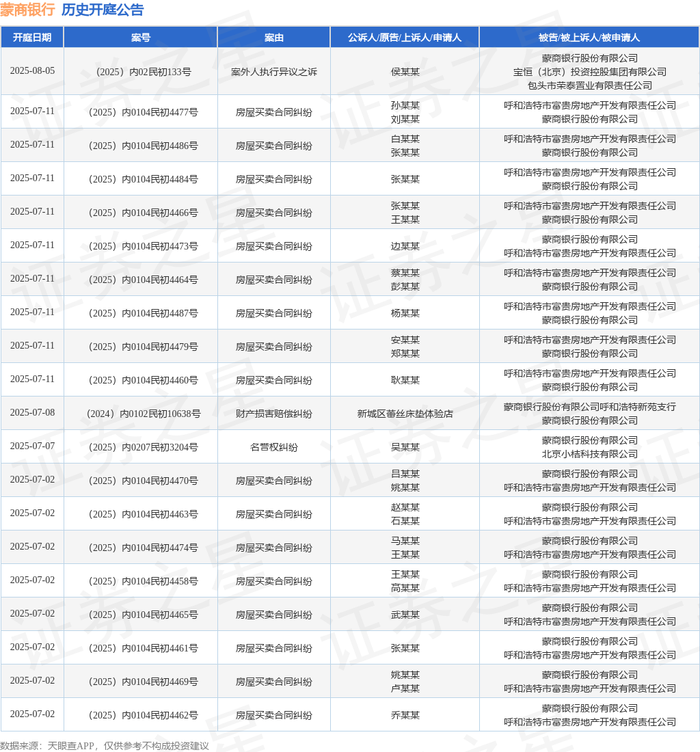
Task: Click plaintiff 高某某
Action: 405,589
